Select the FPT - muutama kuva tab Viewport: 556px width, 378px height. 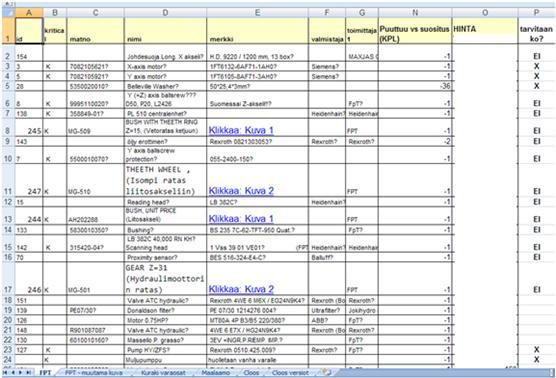[x=94, y=373]
